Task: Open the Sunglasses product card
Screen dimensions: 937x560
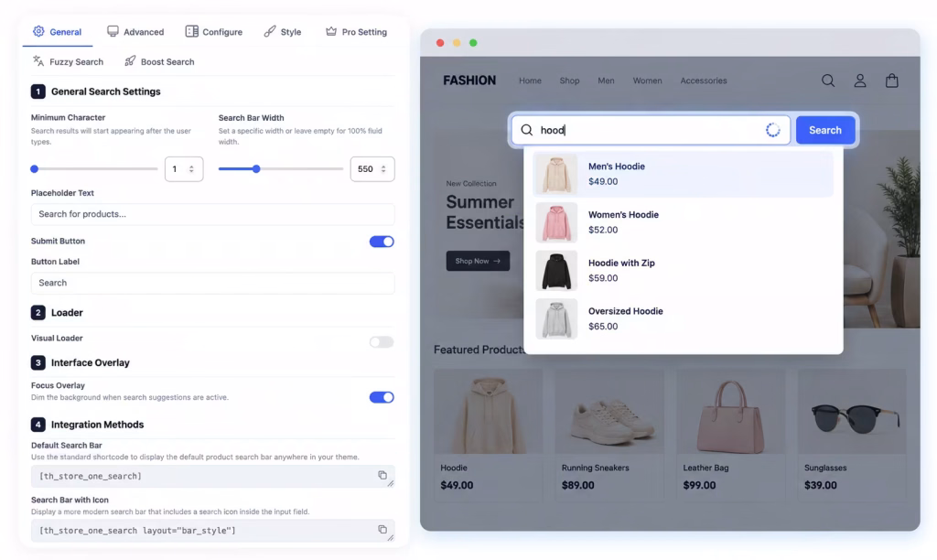Action: 852,435
